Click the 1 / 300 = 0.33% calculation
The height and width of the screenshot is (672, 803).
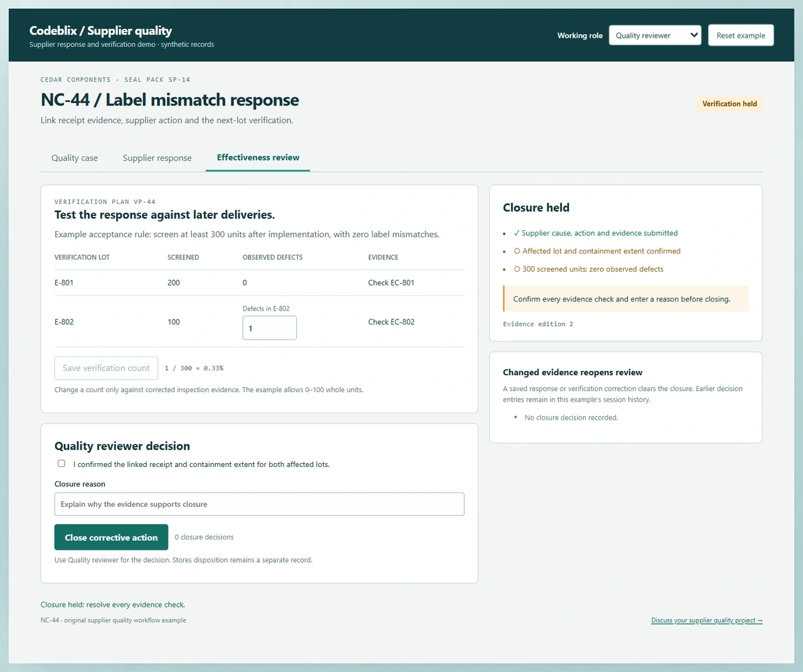(x=194, y=368)
